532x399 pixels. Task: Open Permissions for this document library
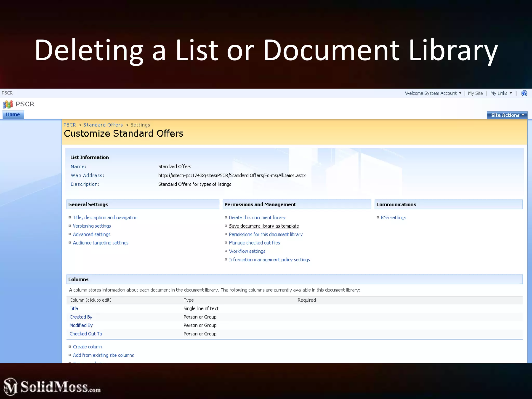click(x=265, y=234)
